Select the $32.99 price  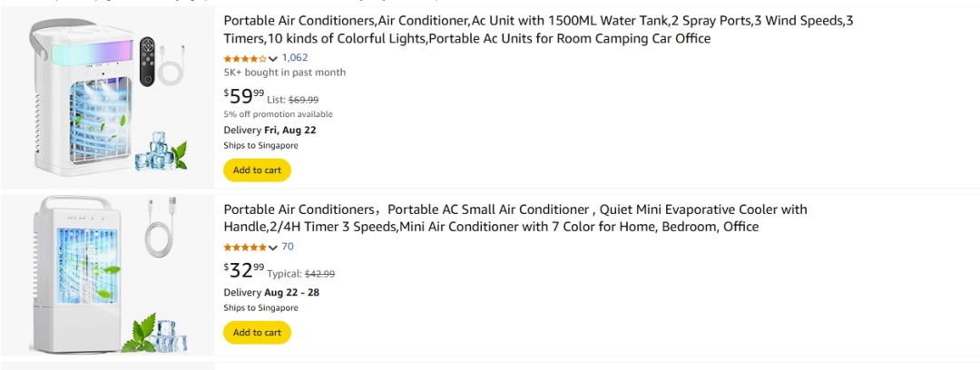pyautogui.click(x=244, y=270)
